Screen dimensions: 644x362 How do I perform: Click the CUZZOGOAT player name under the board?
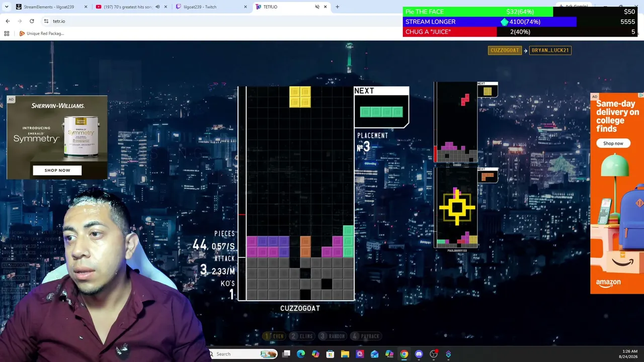(300, 308)
